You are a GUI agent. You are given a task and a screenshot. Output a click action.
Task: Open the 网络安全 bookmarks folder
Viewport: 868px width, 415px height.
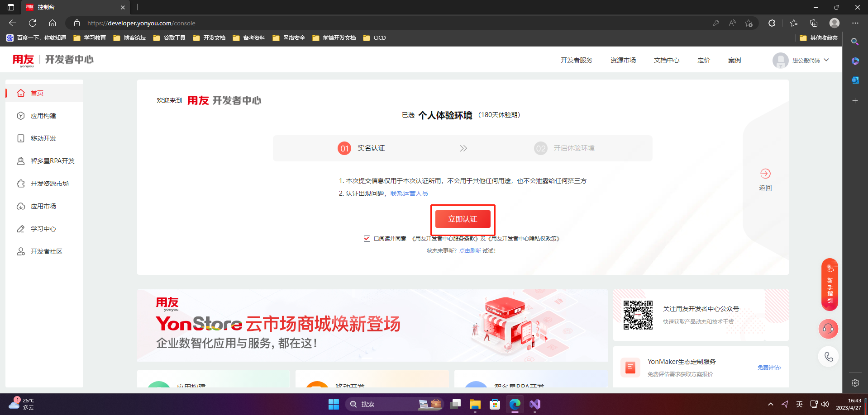click(289, 38)
